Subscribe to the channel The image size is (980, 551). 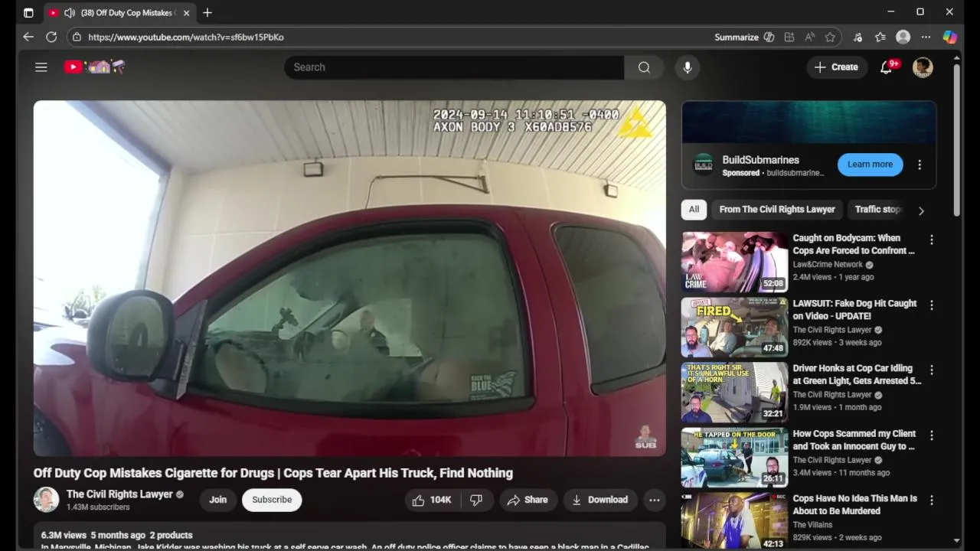272,500
